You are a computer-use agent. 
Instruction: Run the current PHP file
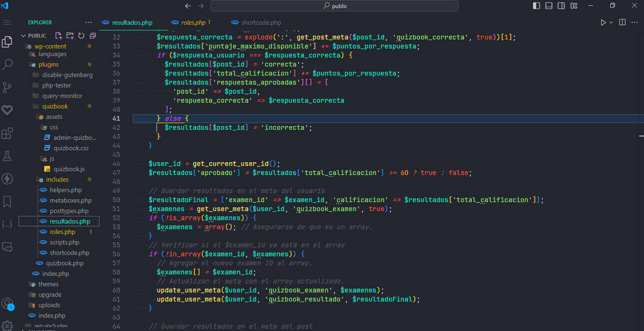(603, 22)
